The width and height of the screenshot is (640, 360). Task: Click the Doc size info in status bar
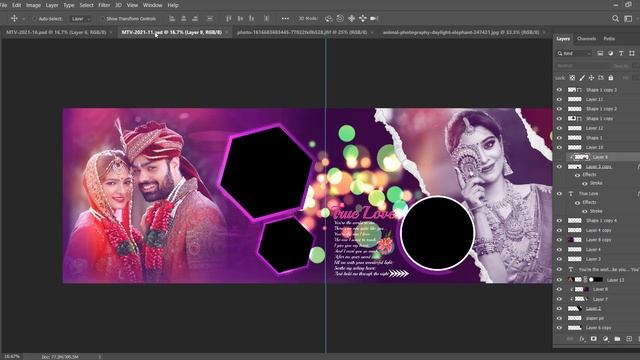click(60, 356)
